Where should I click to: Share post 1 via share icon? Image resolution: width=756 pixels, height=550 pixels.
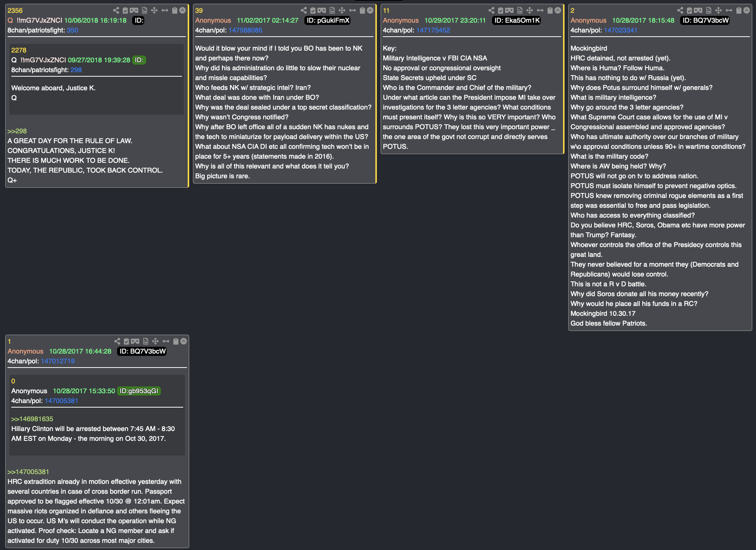(117, 341)
